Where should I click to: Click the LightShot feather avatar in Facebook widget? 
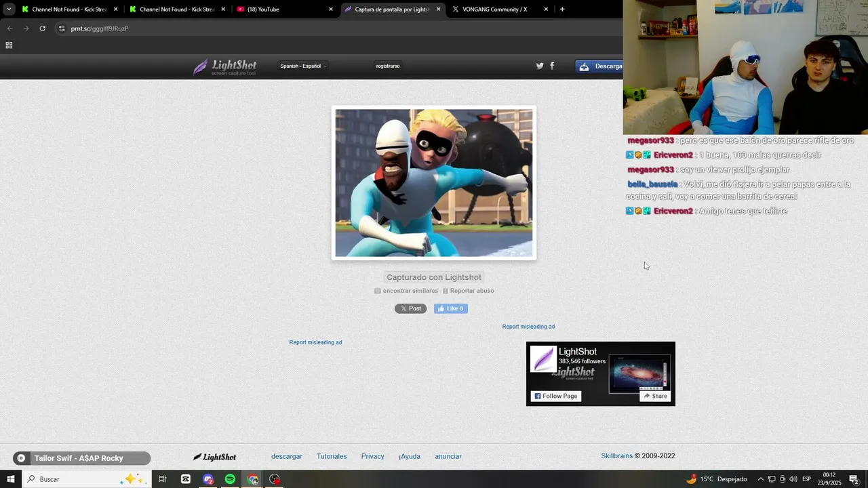(543, 359)
